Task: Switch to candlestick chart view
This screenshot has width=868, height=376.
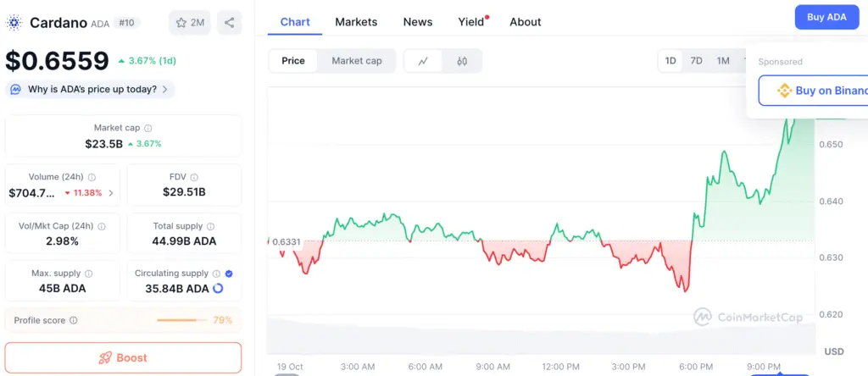Action: [x=462, y=61]
